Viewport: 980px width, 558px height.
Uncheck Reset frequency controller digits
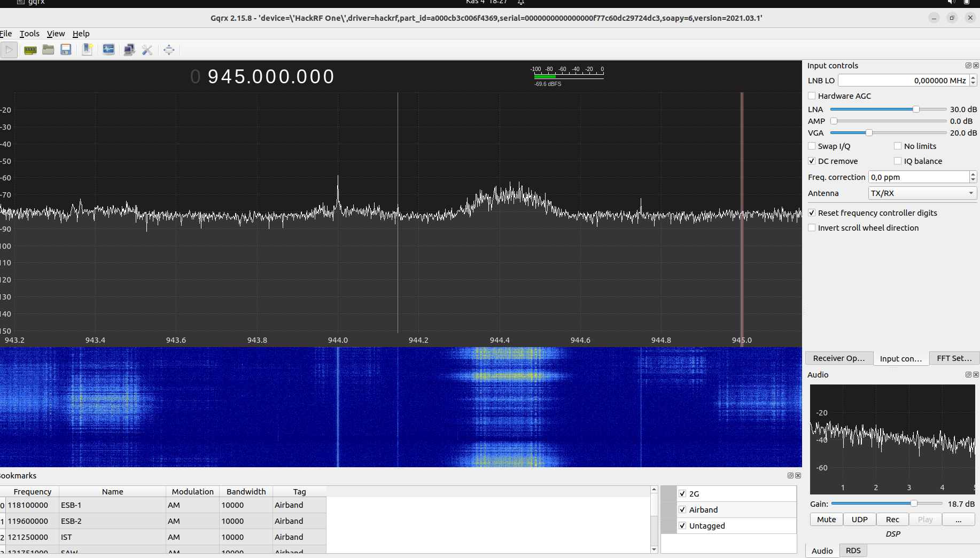click(x=812, y=213)
